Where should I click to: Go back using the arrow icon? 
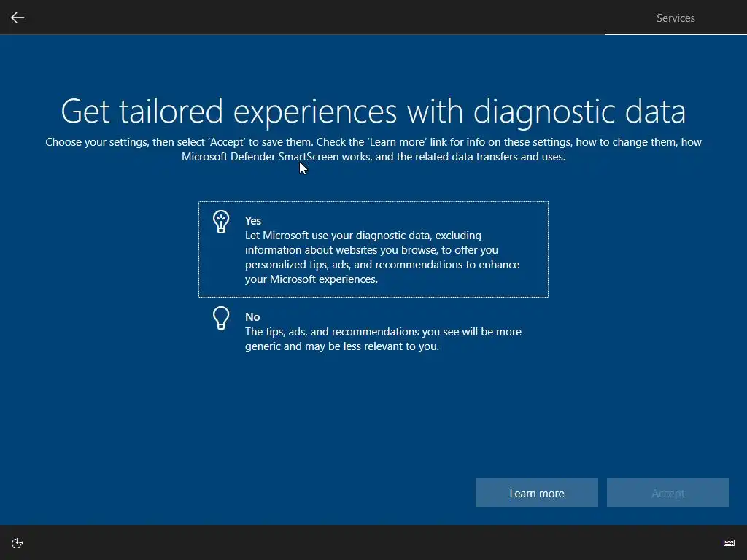point(18,17)
